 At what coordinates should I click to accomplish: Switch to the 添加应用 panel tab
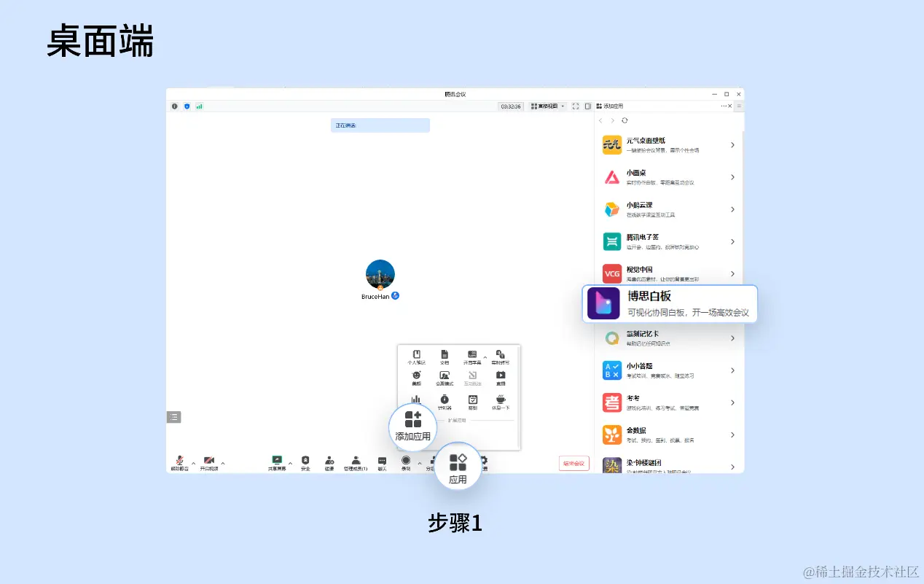click(612, 106)
